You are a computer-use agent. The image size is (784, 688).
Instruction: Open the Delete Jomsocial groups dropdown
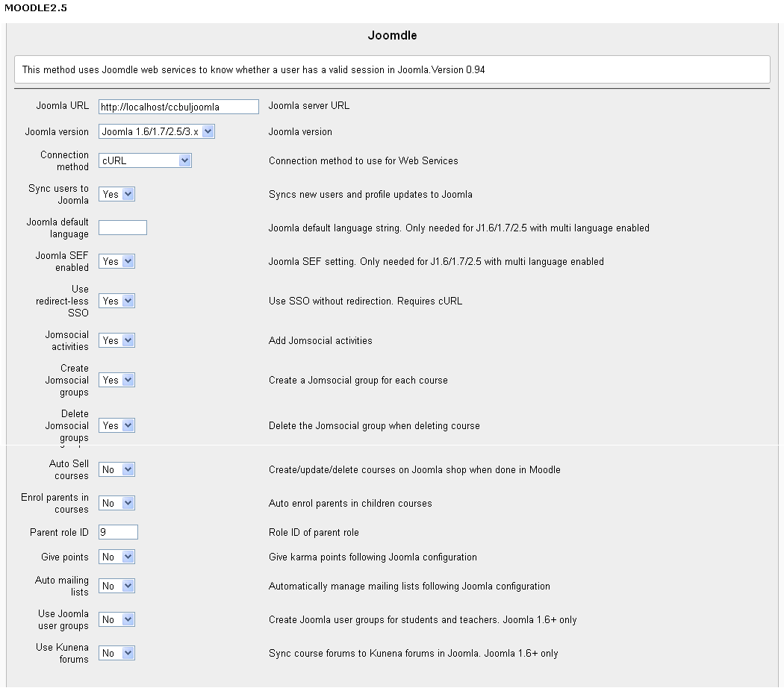pyautogui.click(x=116, y=425)
